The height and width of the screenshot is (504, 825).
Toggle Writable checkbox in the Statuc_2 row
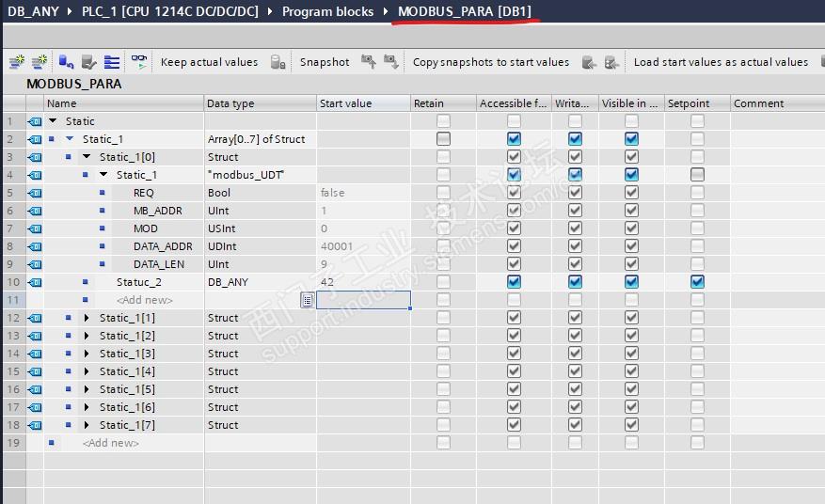pyautogui.click(x=575, y=282)
